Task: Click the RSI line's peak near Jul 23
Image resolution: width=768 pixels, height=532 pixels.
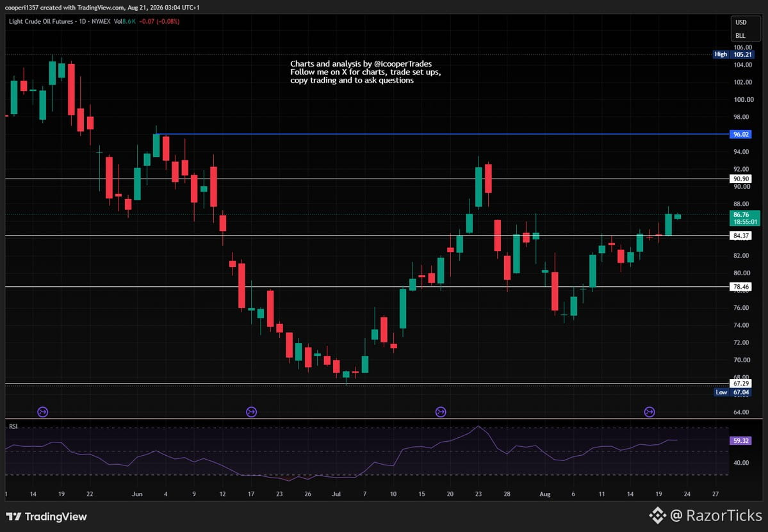Action: pos(478,426)
